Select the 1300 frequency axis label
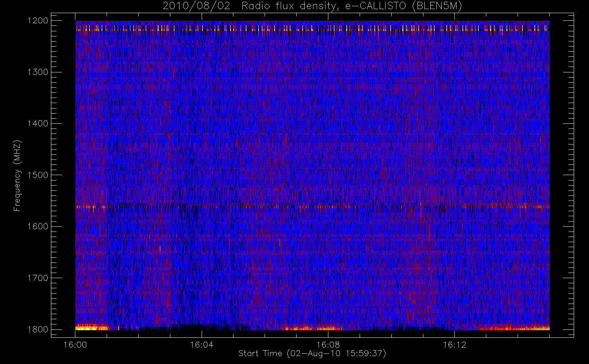This screenshot has height=364, width=589. pyautogui.click(x=38, y=72)
